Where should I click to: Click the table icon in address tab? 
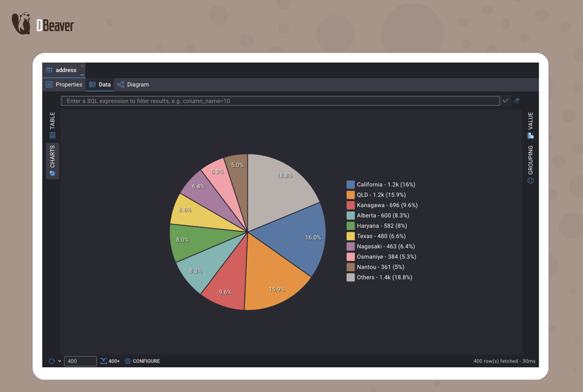tap(49, 70)
